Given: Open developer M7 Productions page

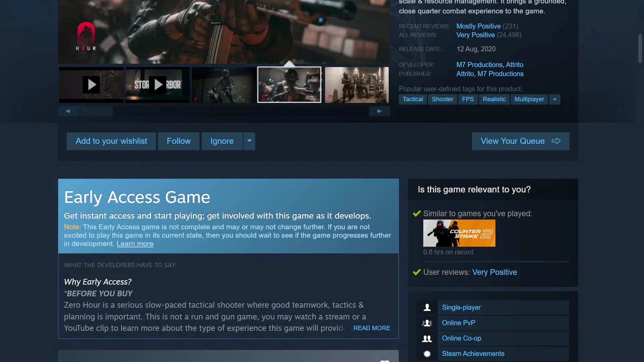Looking at the screenshot, I should [x=479, y=65].
